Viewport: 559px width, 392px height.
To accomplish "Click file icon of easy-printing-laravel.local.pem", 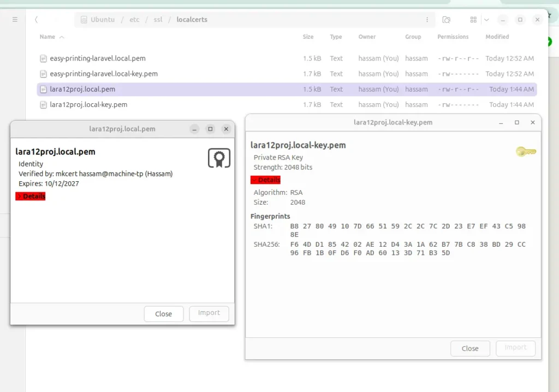I will tap(43, 58).
